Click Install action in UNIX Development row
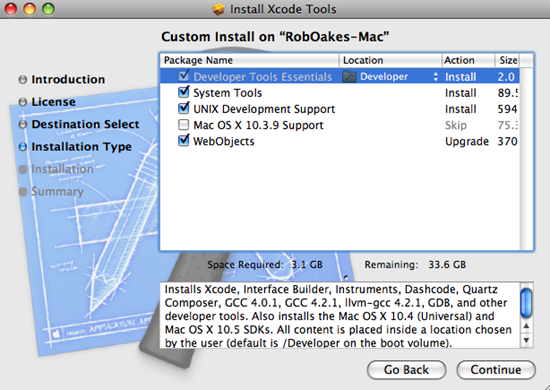The width and height of the screenshot is (550, 390). pyautogui.click(x=461, y=109)
